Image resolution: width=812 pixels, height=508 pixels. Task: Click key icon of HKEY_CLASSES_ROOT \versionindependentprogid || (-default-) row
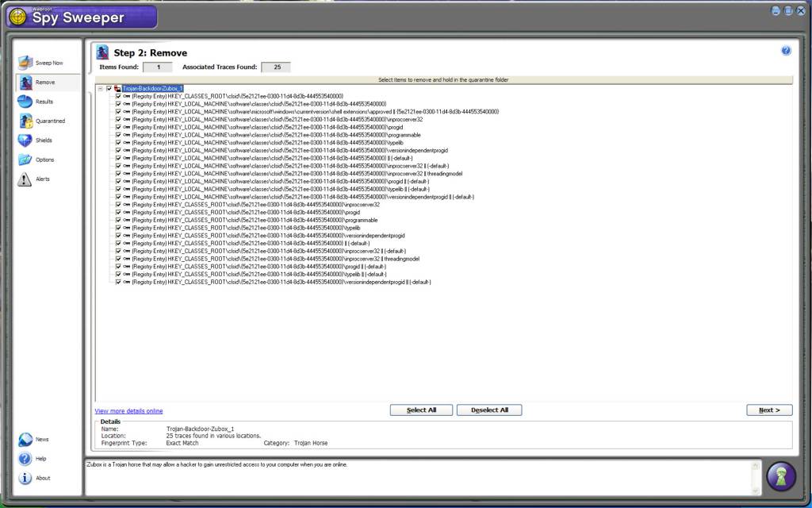pos(126,282)
